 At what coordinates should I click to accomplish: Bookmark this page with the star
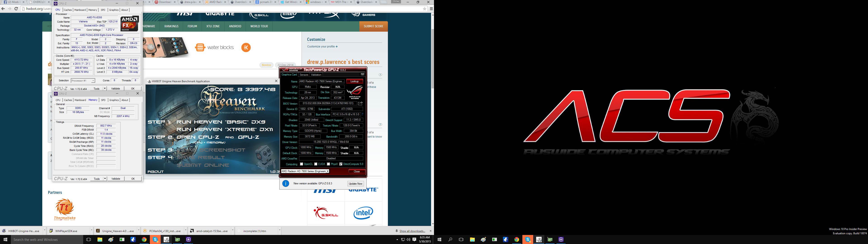point(425,9)
